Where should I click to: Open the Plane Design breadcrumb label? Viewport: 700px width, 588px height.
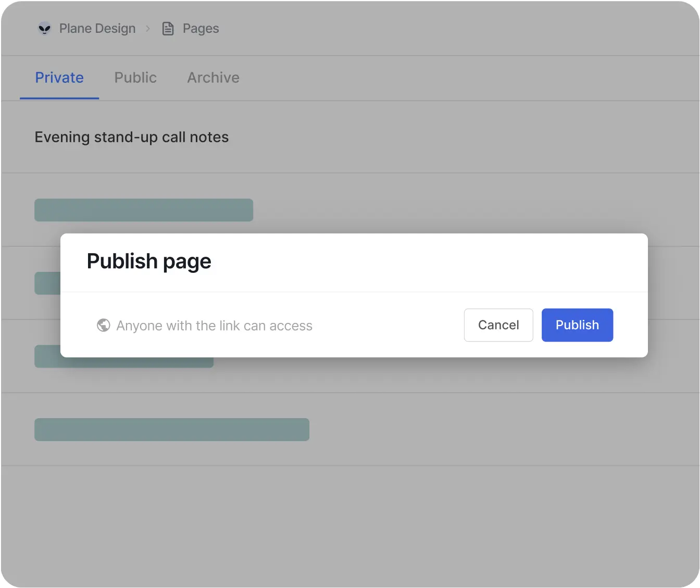(x=97, y=29)
